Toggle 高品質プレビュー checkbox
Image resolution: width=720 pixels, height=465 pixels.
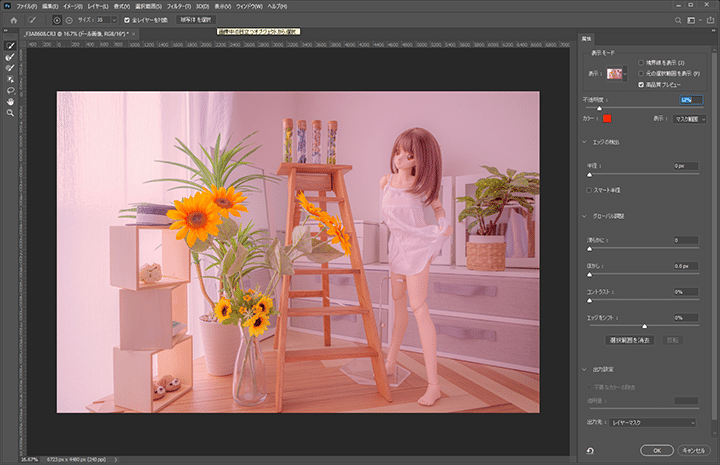click(641, 85)
